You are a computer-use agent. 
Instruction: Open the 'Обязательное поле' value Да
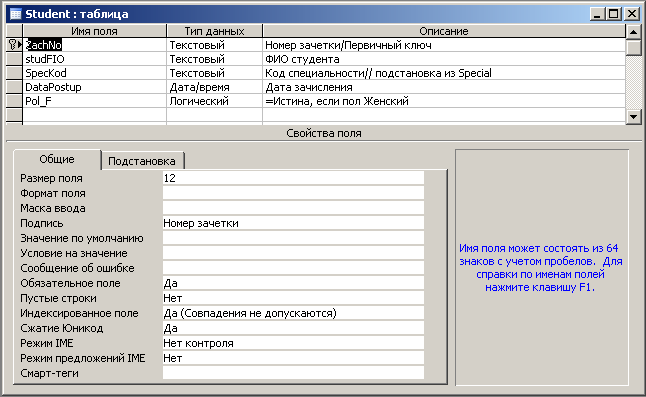[293, 283]
